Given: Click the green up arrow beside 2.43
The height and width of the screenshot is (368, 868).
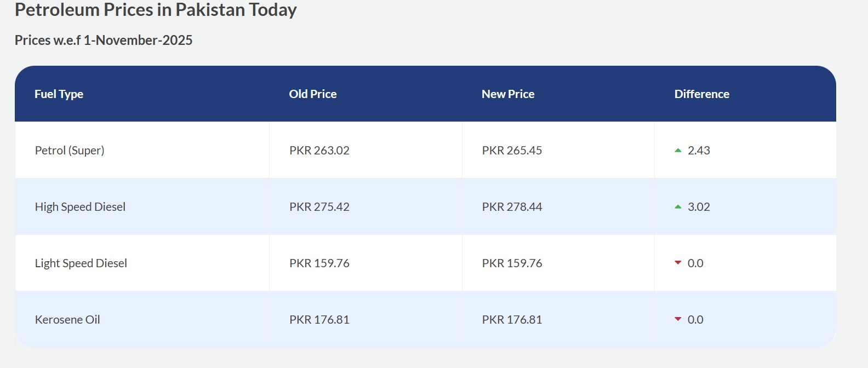Looking at the screenshot, I should click(678, 150).
